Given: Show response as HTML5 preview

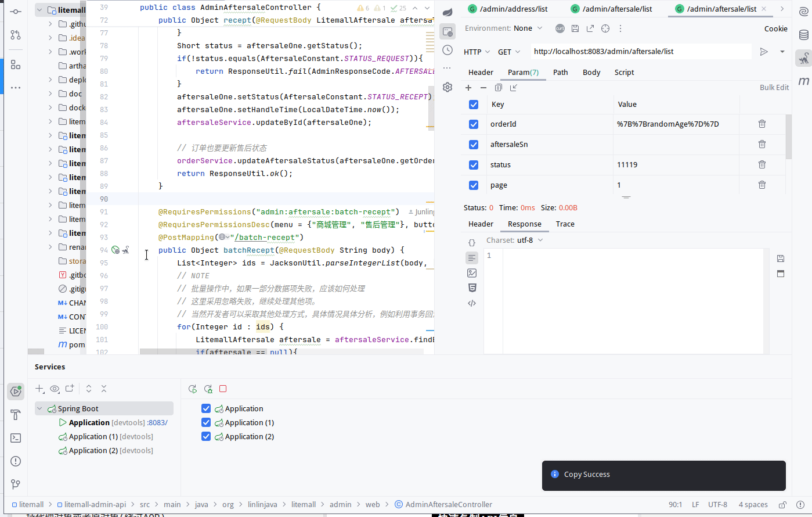Looking at the screenshot, I should pyautogui.click(x=472, y=288).
